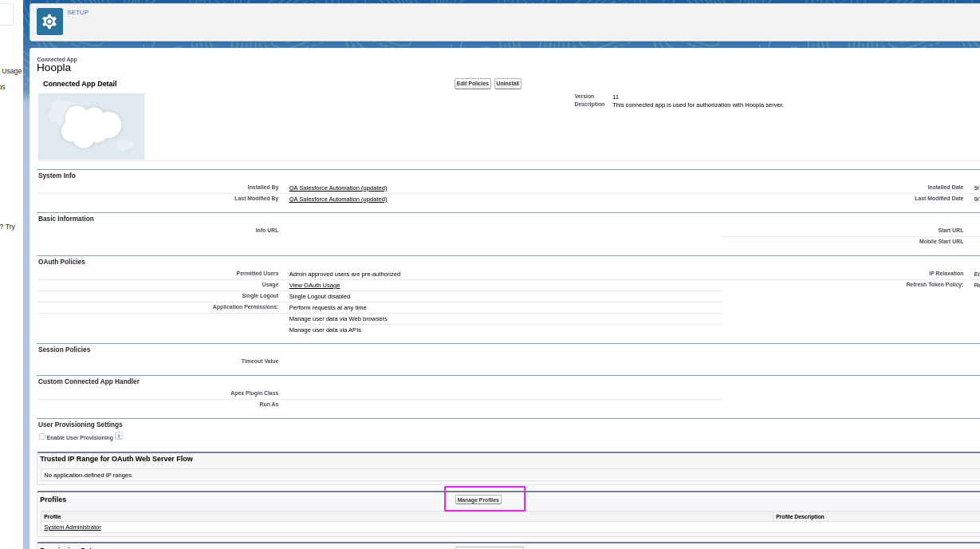This screenshot has width=980, height=549.
Task: Click the Usage link in the left sidebar
Action: [11, 71]
